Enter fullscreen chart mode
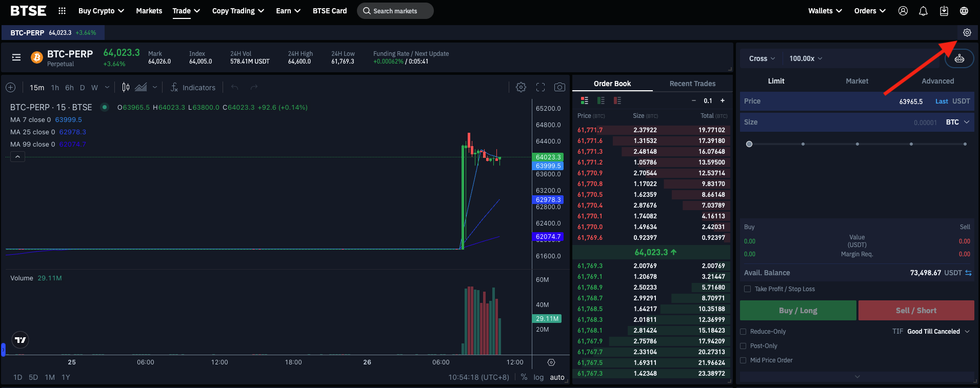The height and width of the screenshot is (388, 980). (x=541, y=87)
